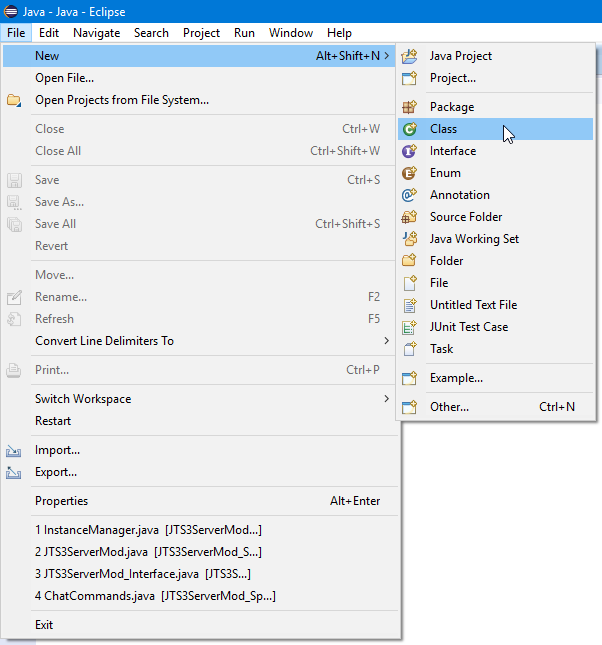602x645 pixels.
Task: Choose Import... menu entry
Action: click(199, 450)
